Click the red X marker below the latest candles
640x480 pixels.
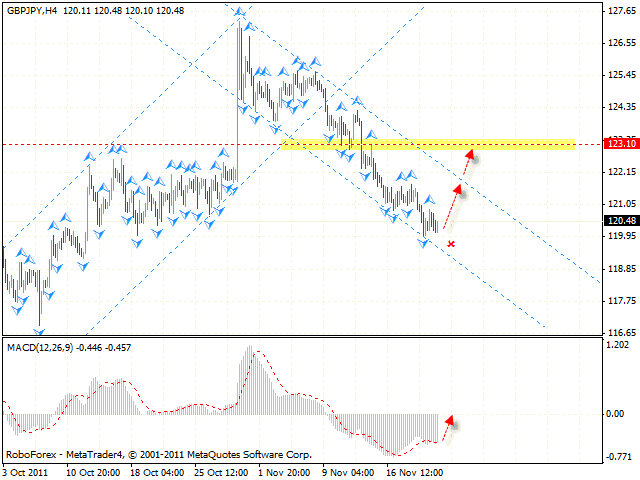[x=451, y=243]
